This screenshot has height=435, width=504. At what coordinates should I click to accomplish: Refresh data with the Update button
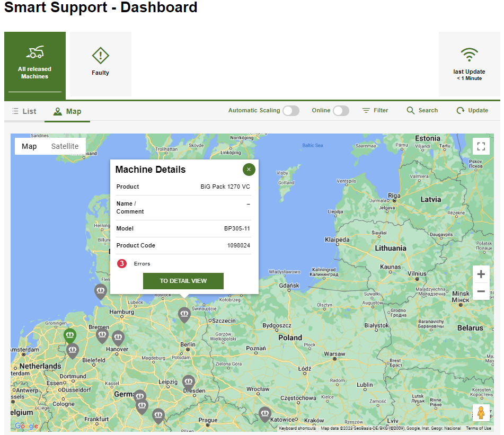coord(472,111)
